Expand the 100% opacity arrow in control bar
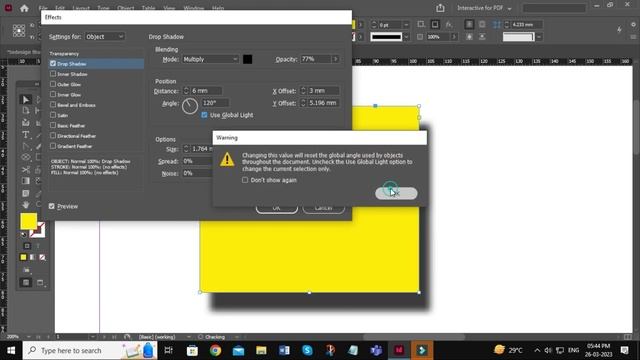The image size is (640, 360). [x=453, y=37]
